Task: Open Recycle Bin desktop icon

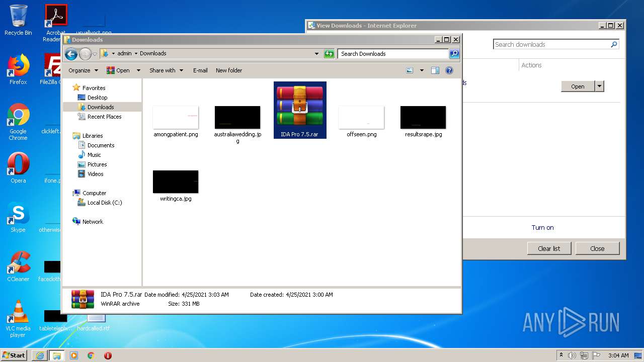Action: tap(18, 20)
